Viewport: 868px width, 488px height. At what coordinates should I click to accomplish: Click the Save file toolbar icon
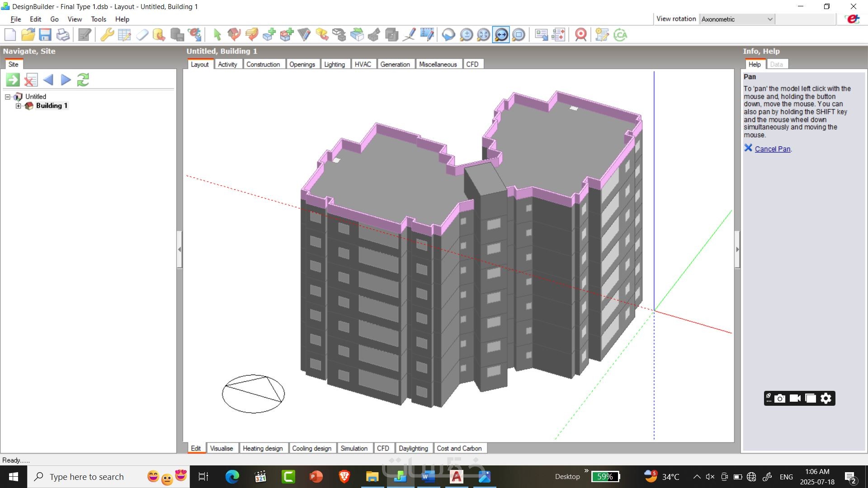pos(45,35)
